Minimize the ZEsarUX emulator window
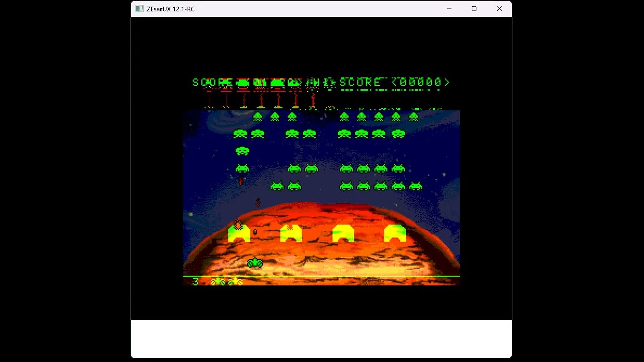644x362 pixels. point(449,9)
